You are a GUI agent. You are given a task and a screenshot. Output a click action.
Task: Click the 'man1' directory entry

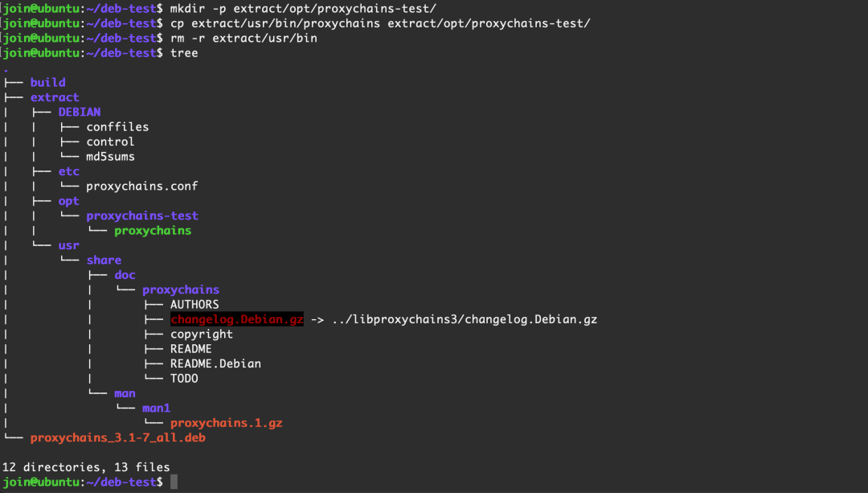pyautogui.click(x=156, y=409)
